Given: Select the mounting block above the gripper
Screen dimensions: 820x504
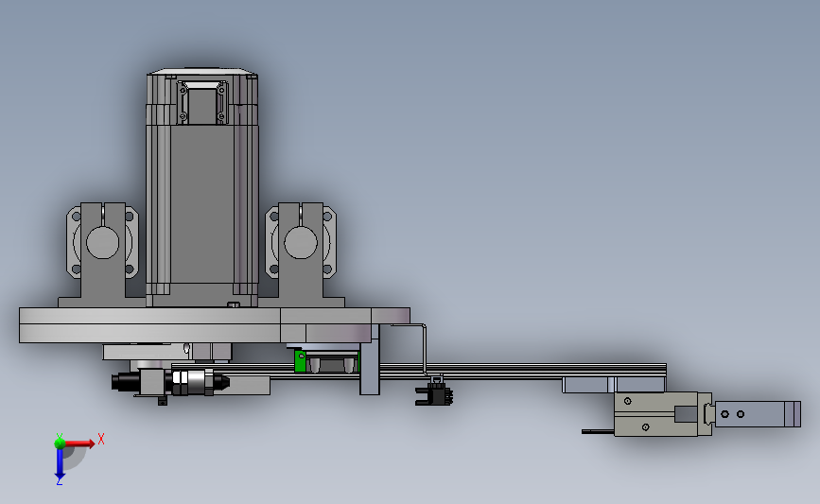Looking at the screenshot, I should tap(614, 385).
